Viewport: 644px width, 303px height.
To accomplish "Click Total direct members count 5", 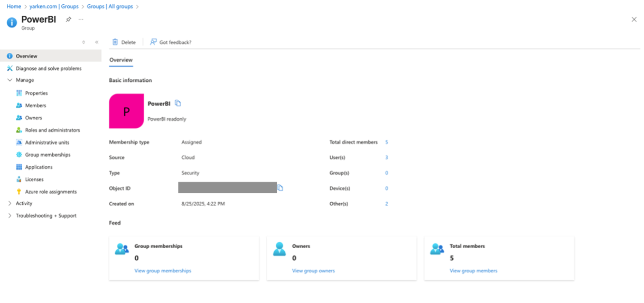I will pos(387,142).
